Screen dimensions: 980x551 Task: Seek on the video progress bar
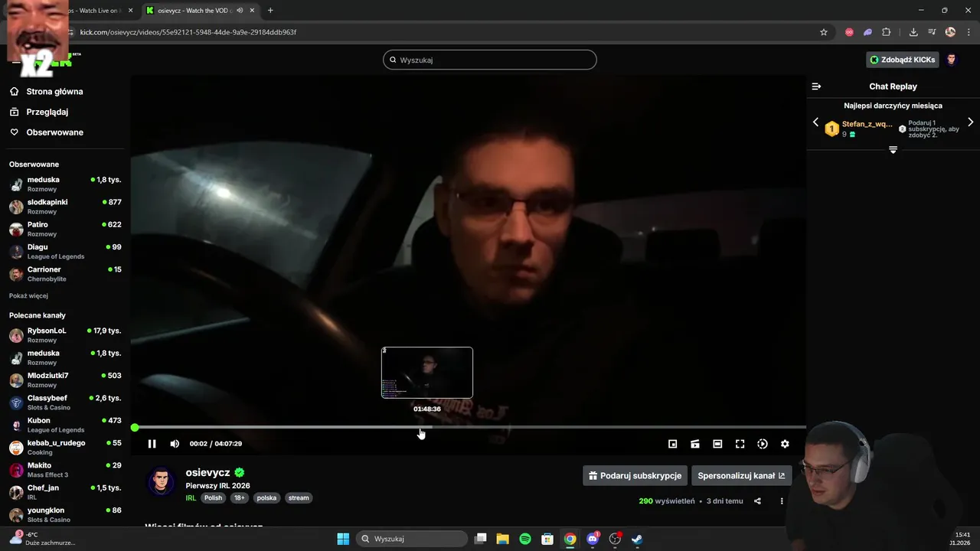coord(469,427)
